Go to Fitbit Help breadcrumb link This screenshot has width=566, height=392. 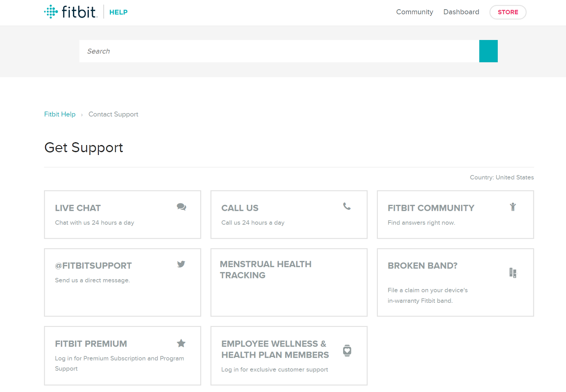[60, 114]
